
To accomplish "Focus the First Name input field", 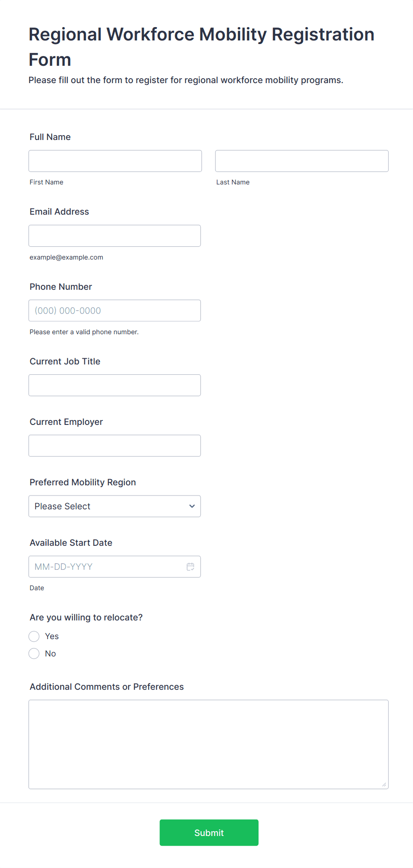I will 115,161.
